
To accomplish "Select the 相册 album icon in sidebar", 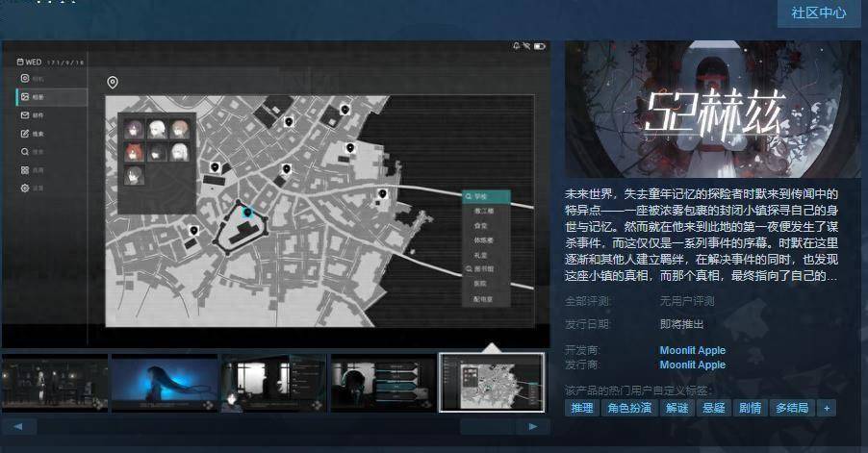I will tap(24, 97).
